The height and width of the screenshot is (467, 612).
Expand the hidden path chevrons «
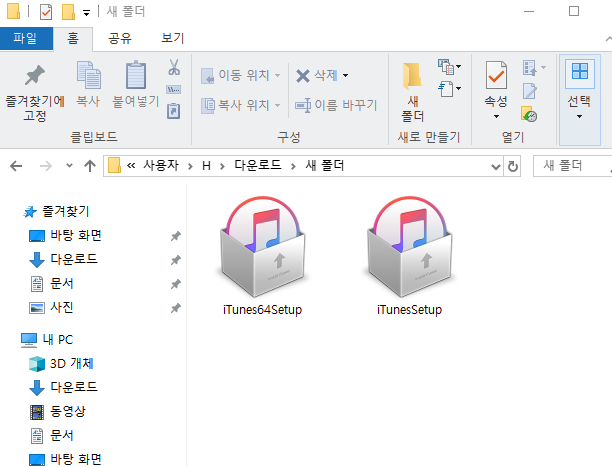tap(131, 166)
